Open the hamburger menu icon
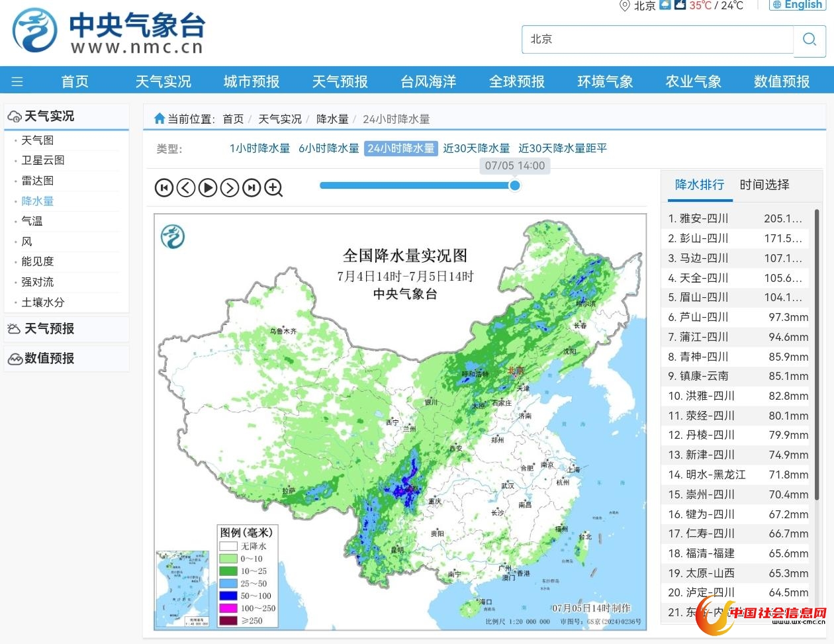The width and height of the screenshot is (834, 644). (x=17, y=81)
